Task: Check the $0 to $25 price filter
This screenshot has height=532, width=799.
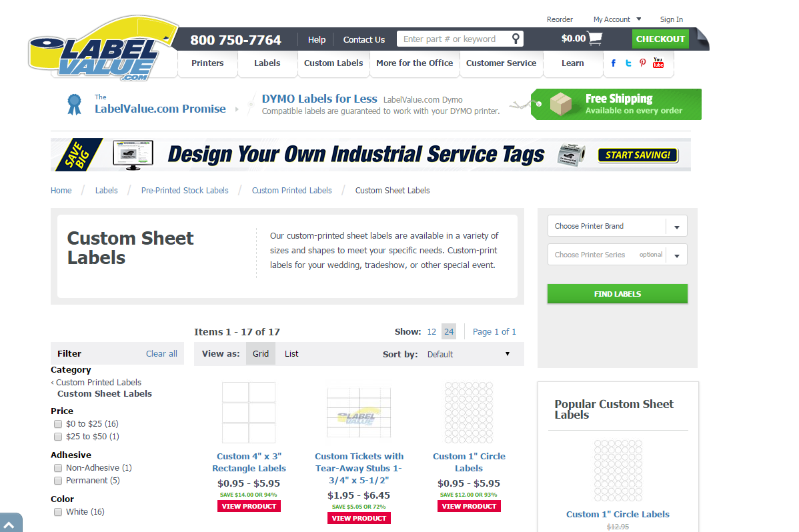Action: pyautogui.click(x=58, y=424)
